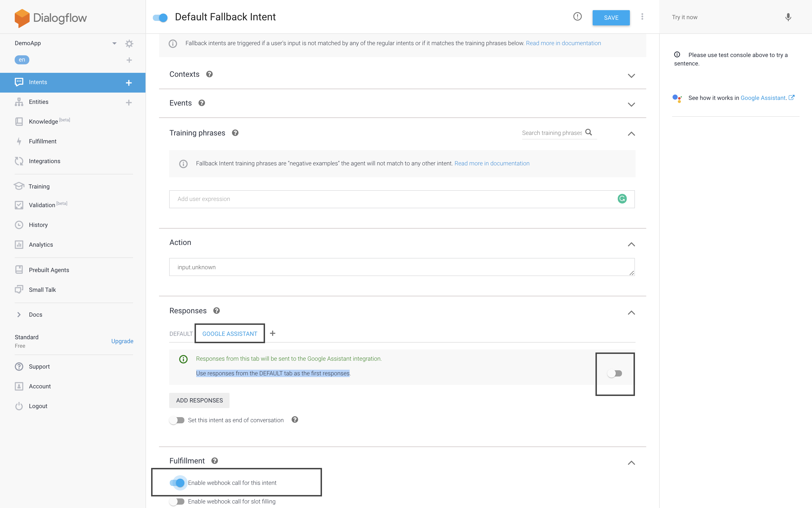Screen dimensions: 812x508
Task: Click the ADD RESPONSES button
Action: pos(199,400)
